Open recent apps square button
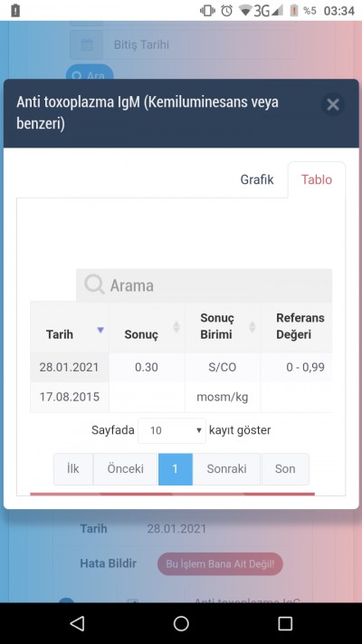 click(285, 623)
